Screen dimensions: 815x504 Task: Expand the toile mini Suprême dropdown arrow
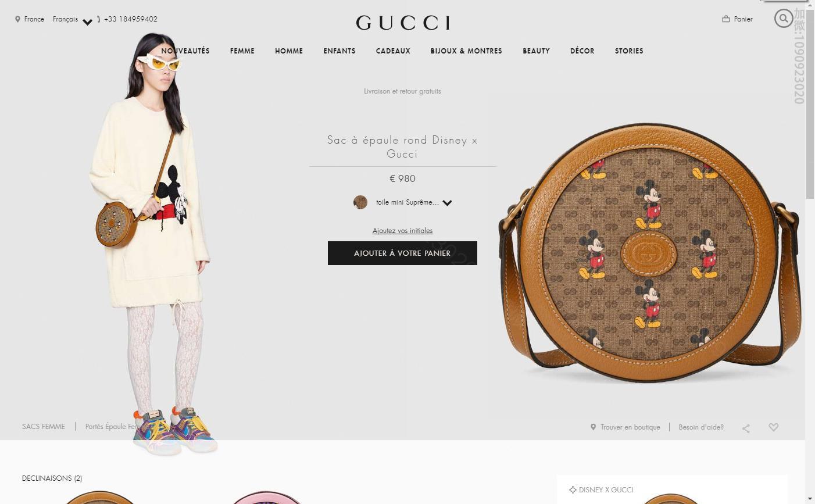tap(447, 203)
